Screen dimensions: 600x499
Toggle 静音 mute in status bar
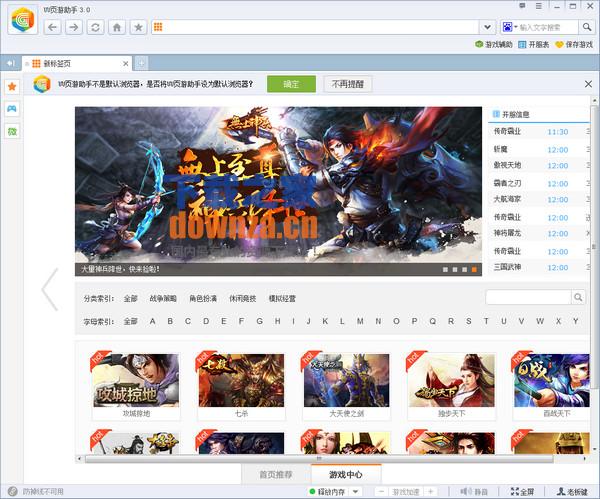[474, 491]
